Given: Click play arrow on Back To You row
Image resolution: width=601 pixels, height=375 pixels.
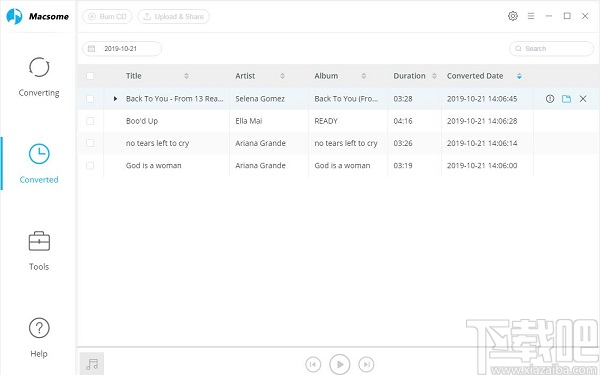Looking at the screenshot, I should [x=115, y=99].
